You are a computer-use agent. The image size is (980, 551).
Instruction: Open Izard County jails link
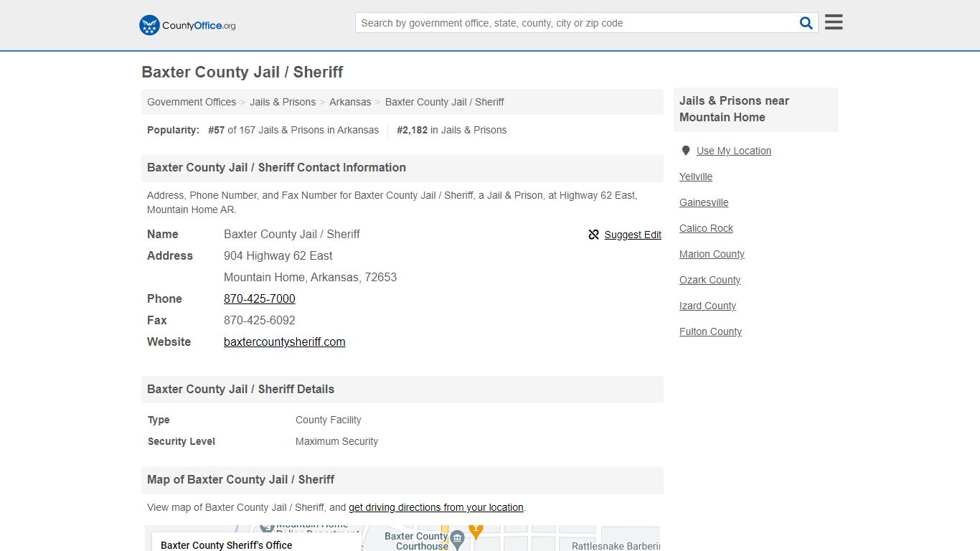tap(707, 306)
